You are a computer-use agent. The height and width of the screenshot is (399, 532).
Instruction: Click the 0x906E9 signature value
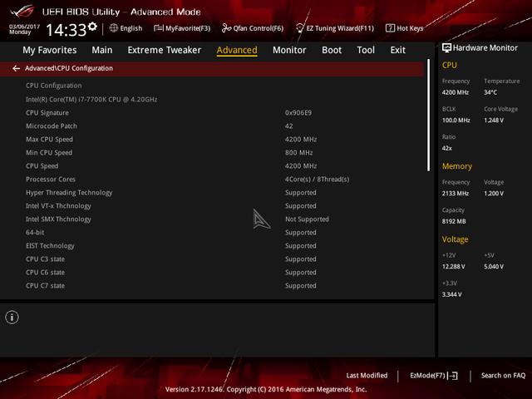coord(298,113)
